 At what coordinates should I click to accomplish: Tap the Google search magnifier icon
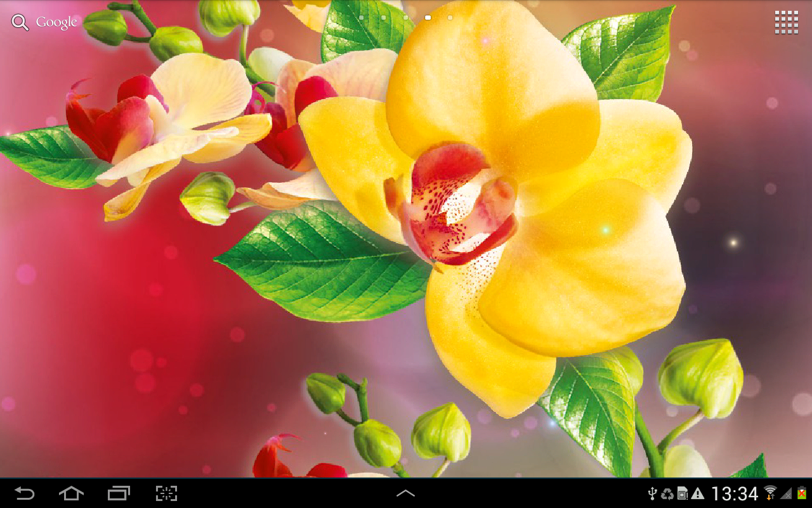[20, 22]
